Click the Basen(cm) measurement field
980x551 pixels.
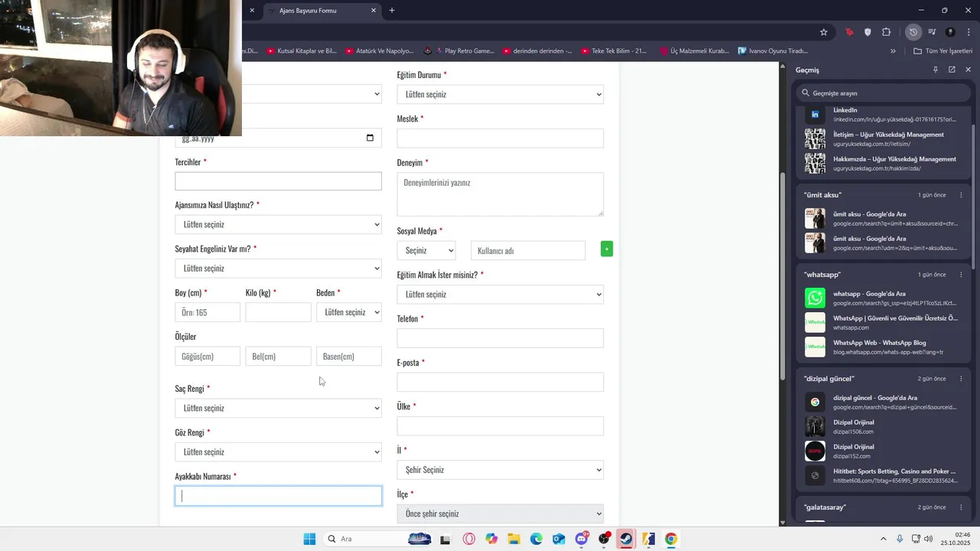348,356
